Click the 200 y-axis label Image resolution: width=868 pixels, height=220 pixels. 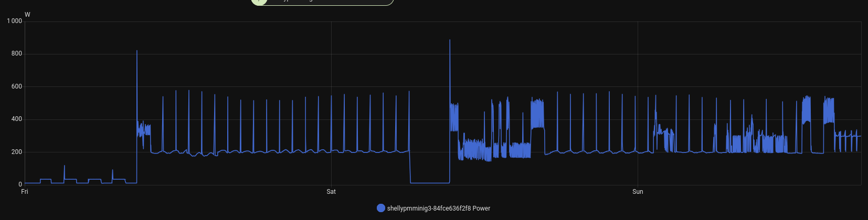pos(17,152)
